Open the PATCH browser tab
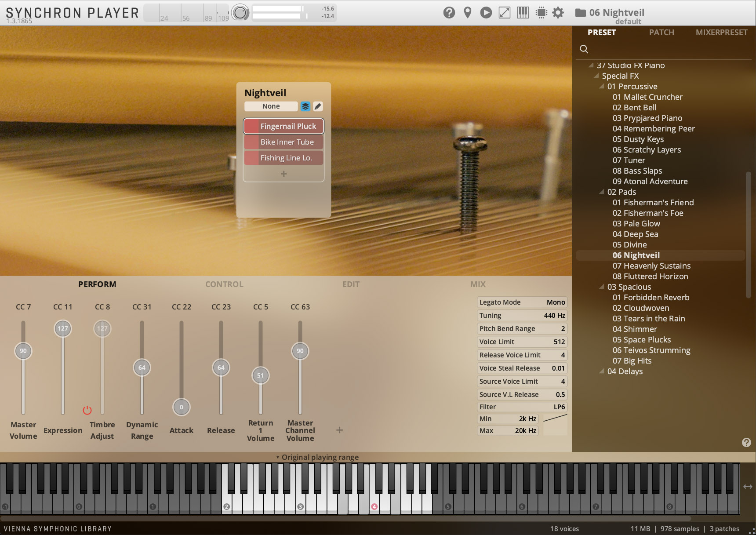756x535 pixels. [661, 32]
